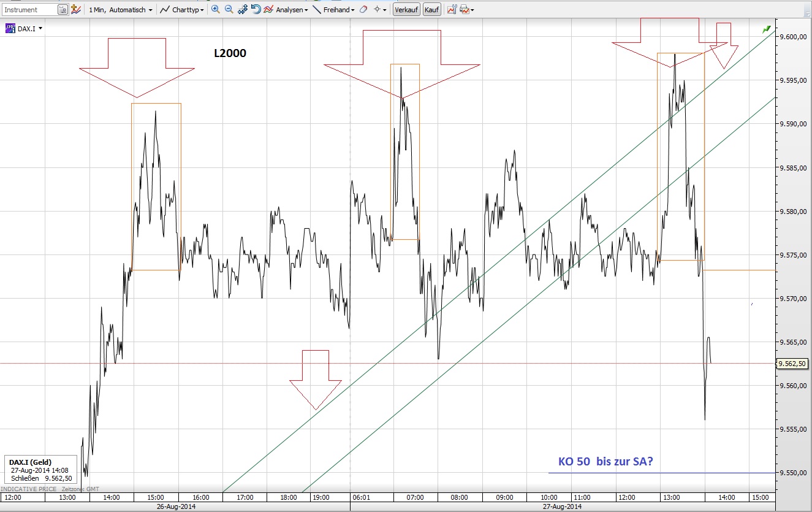Click the blue undo arrow icon
Image resolution: width=812 pixels, height=512 pixels.
(256, 9)
